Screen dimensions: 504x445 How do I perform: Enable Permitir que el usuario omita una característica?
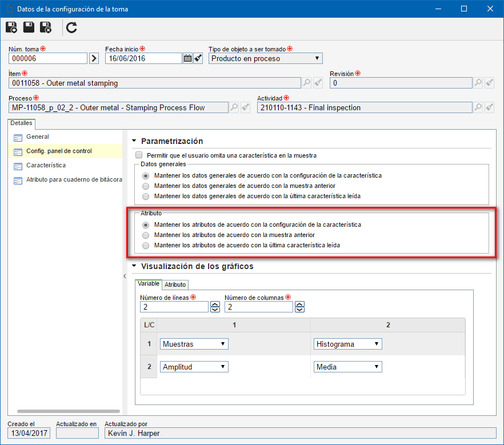pyautogui.click(x=139, y=155)
